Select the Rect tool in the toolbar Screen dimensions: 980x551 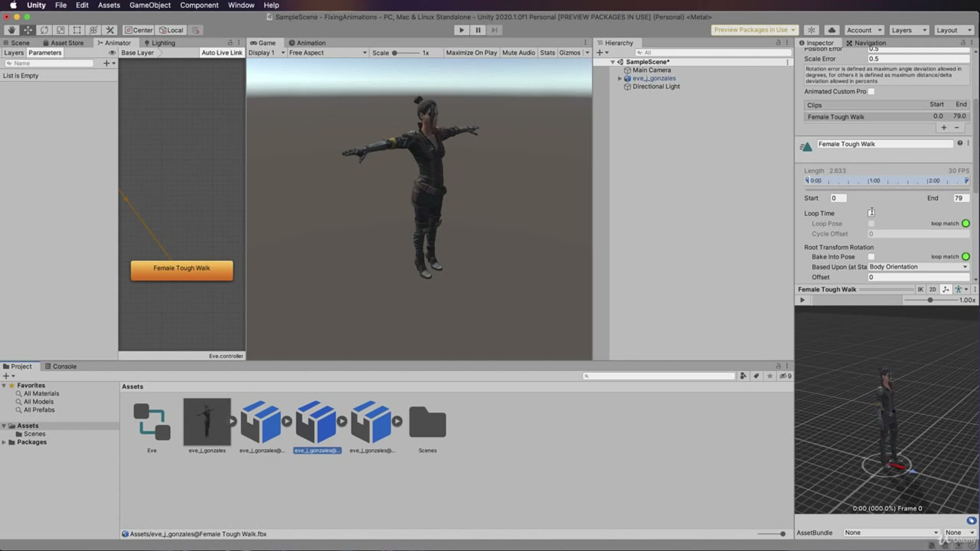[x=77, y=30]
